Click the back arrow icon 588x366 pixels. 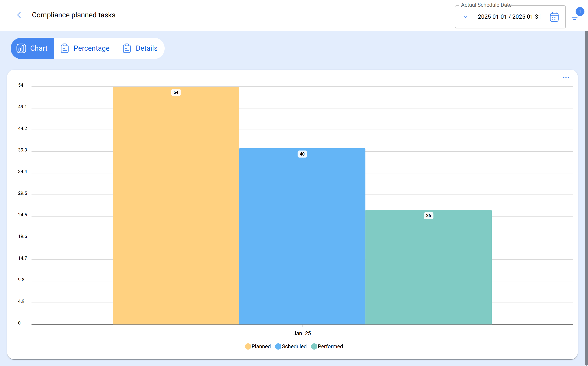(21, 15)
